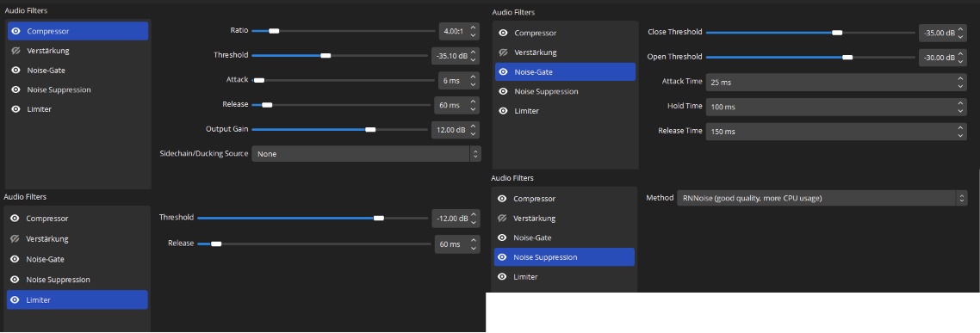Toggle Noise-Gate eye in Noise Suppression-selected panel

pyautogui.click(x=501, y=238)
